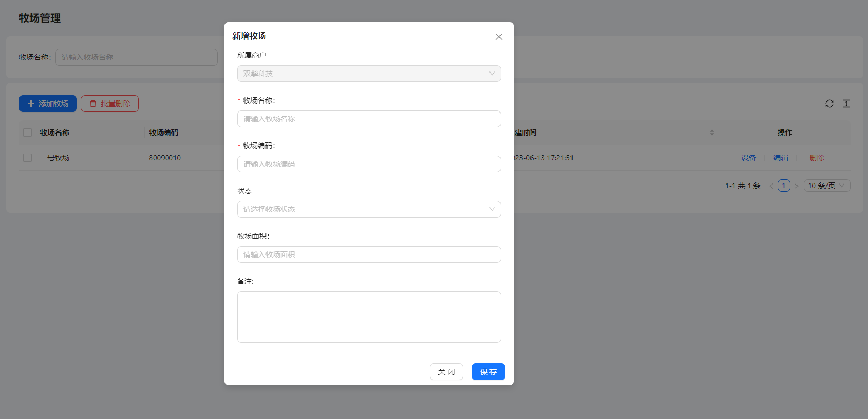Click the 设备 link for 一号牧场
This screenshot has width=868, height=419.
749,158
